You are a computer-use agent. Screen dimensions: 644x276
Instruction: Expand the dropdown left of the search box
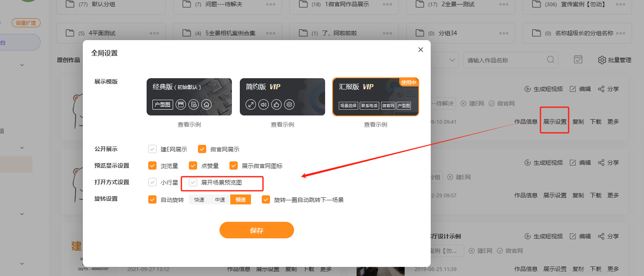[x=451, y=60]
